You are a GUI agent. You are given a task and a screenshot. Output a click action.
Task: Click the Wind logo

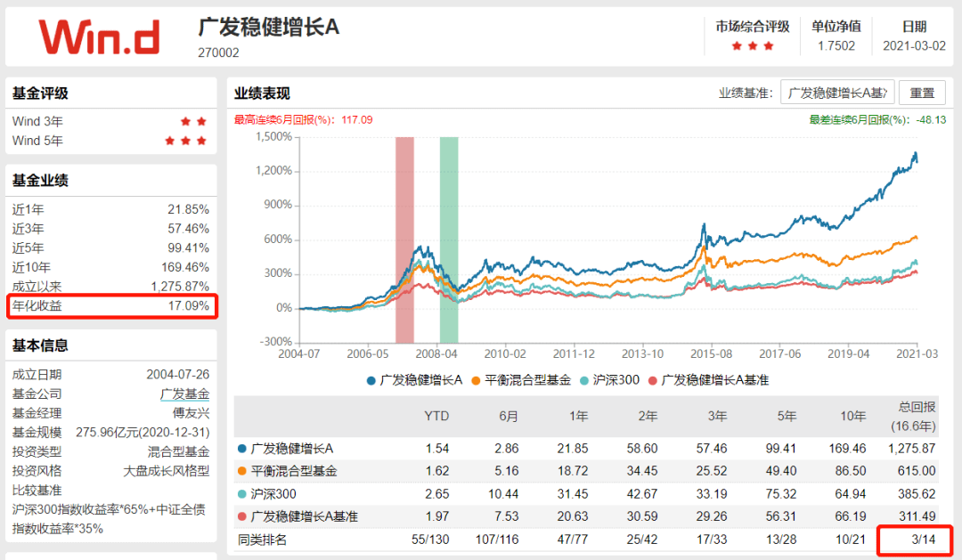point(100,37)
